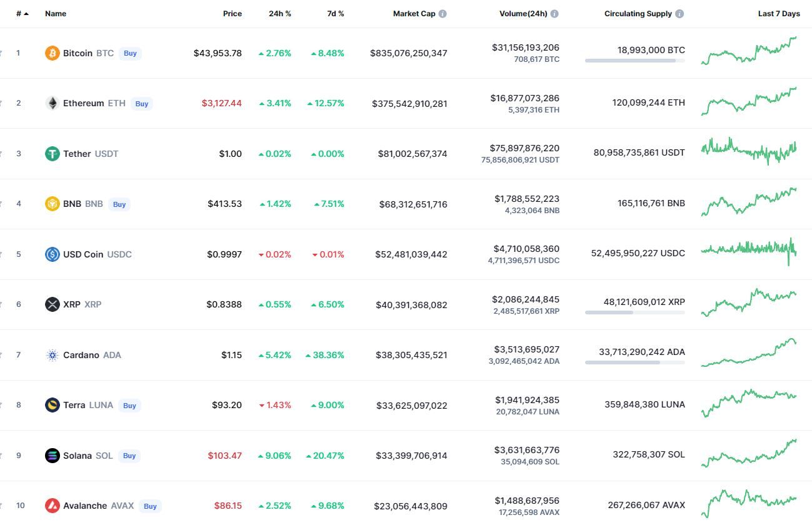Open Cardano's 7-day price chart
The width and height of the screenshot is (812, 530).
coord(749,352)
